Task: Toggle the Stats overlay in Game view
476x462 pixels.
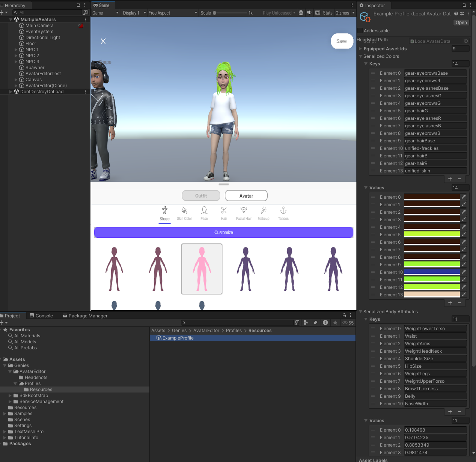Action: tap(327, 13)
